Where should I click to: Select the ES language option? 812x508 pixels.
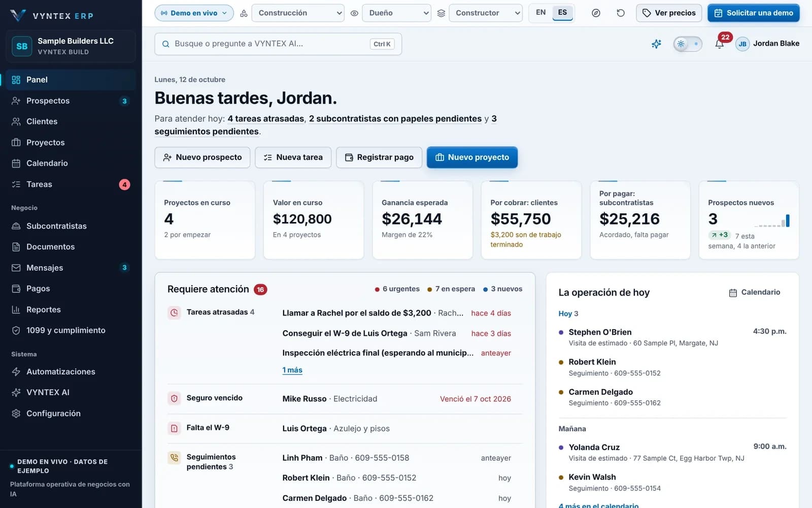point(562,13)
